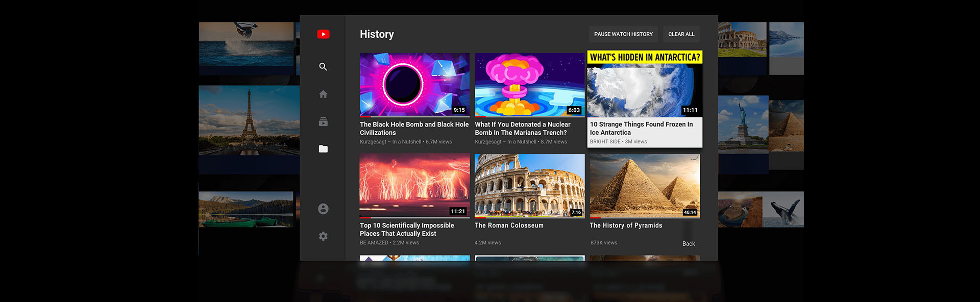
Task: Open the pyramids video thumbnail
Action: [x=645, y=186]
